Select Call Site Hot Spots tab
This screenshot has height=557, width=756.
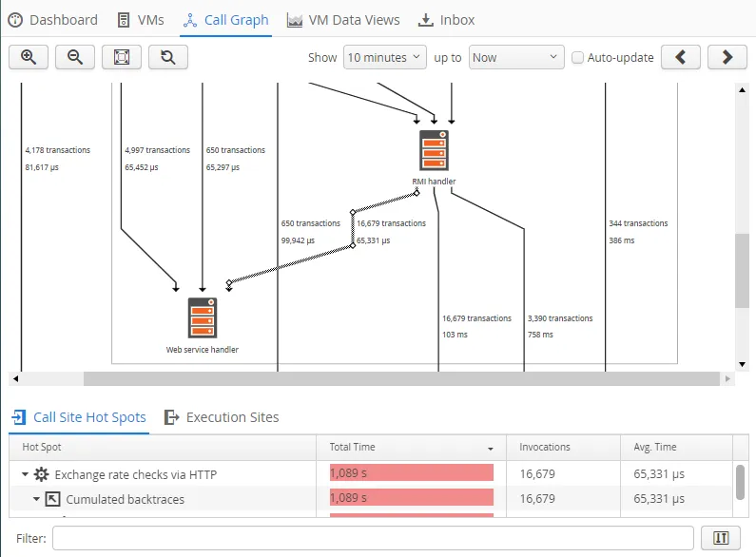point(79,416)
